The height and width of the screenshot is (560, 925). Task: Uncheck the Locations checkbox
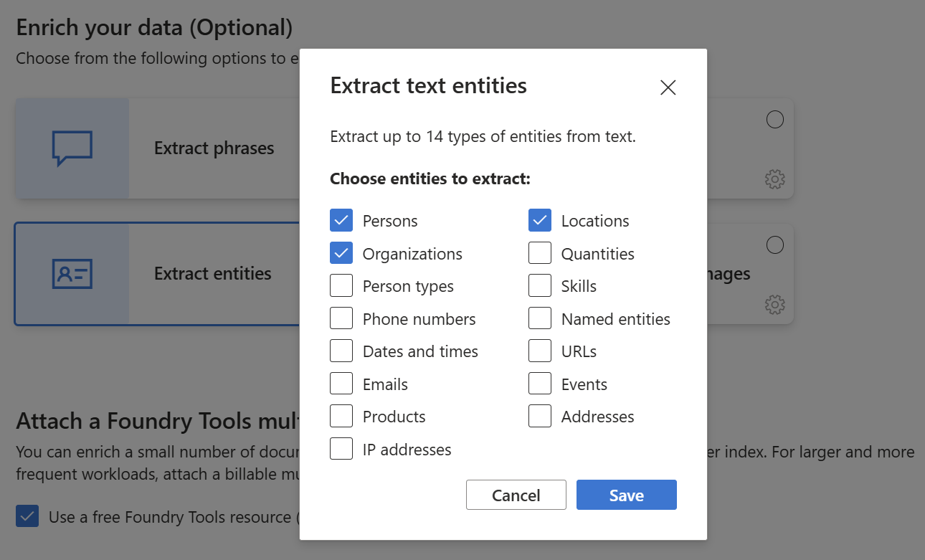pos(540,221)
